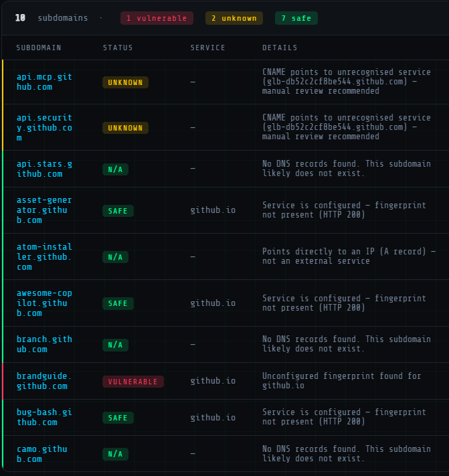Click the UNKNOWN badge for api.mcp.github.com
The height and width of the screenshot is (476, 449).
tap(125, 82)
